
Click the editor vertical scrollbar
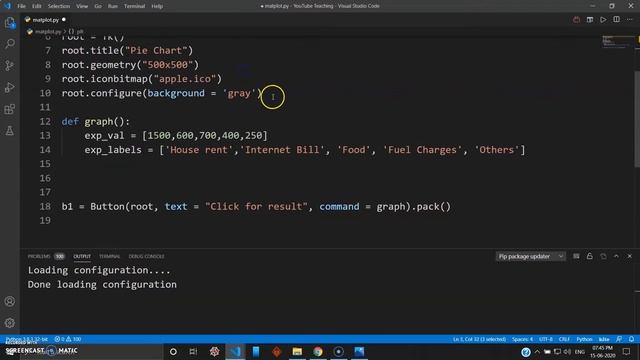[x=637, y=118]
